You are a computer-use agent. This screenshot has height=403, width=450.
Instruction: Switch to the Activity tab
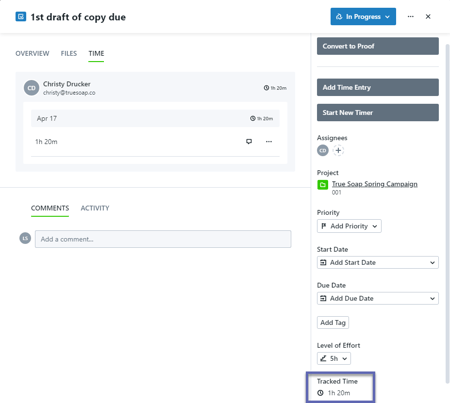click(x=95, y=208)
